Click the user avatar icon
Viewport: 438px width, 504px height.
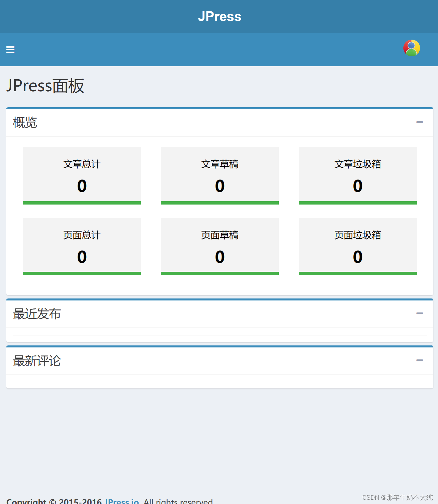[411, 48]
